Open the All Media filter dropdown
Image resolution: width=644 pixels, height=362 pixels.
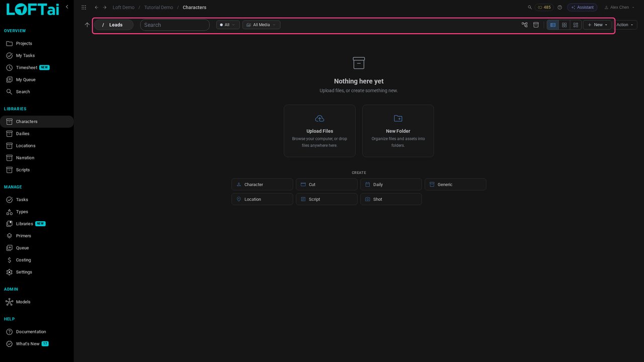pyautogui.click(x=261, y=25)
